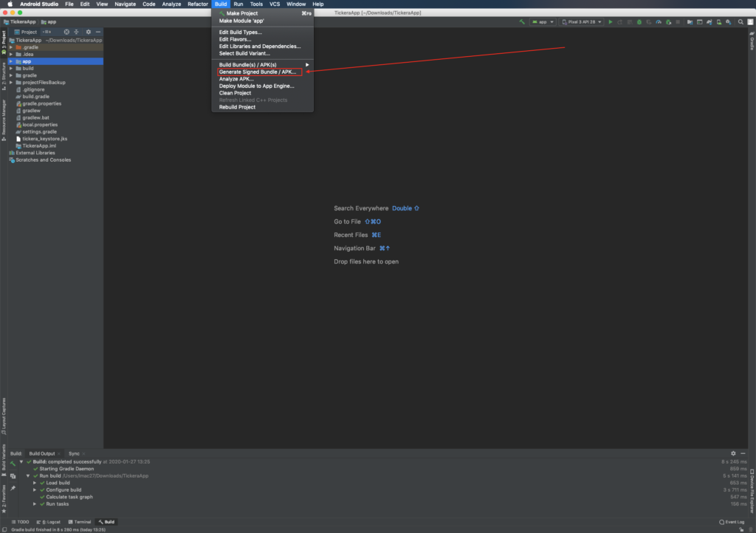Select the tickera_keystore.jks file

click(x=44, y=139)
